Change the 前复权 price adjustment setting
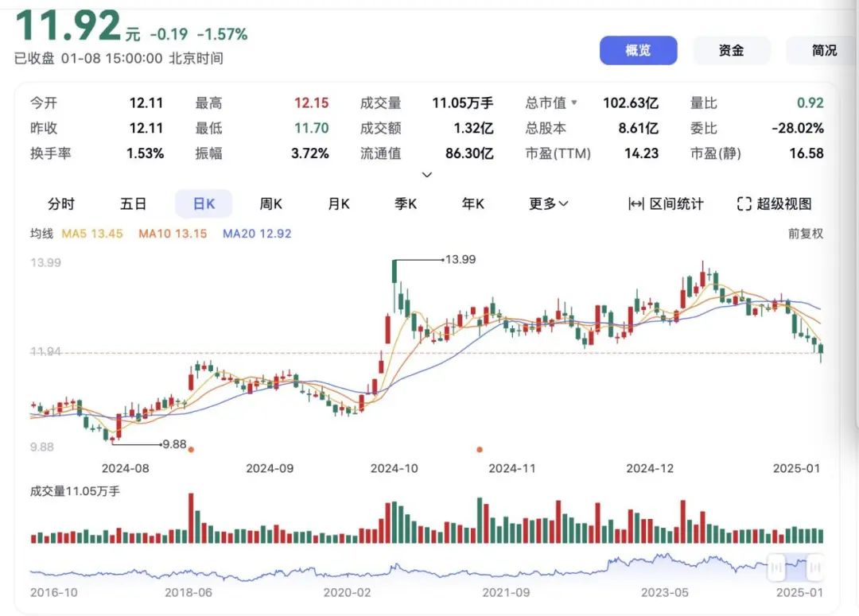859x616 pixels. 806,234
